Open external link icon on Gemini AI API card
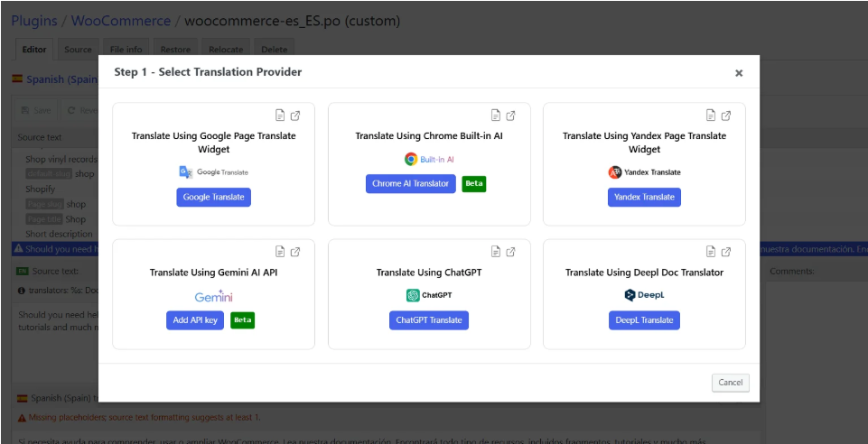The height and width of the screenshot is (444, 868). (x=295, y=252)
